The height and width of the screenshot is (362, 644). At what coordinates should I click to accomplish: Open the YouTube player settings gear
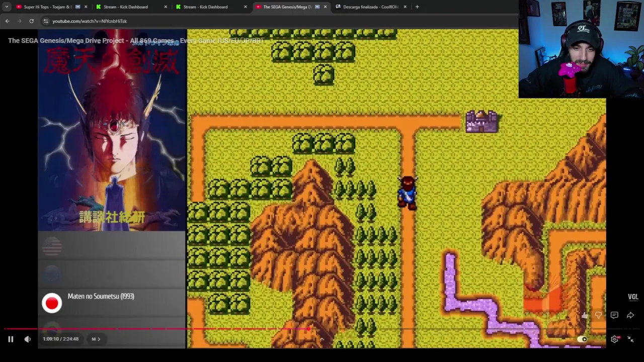click(615, 339)
